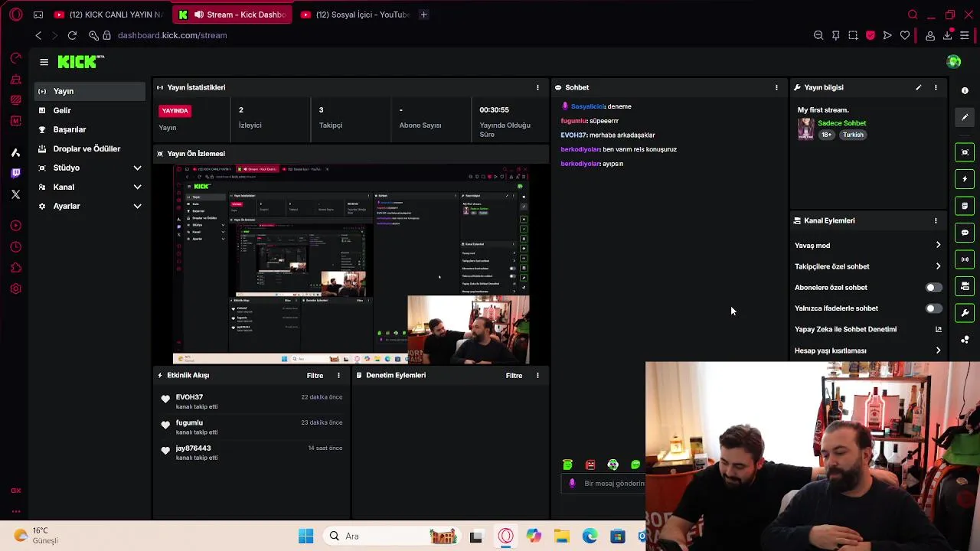
Task: Open X in Opera sidebar
Action: click(15, 194)
